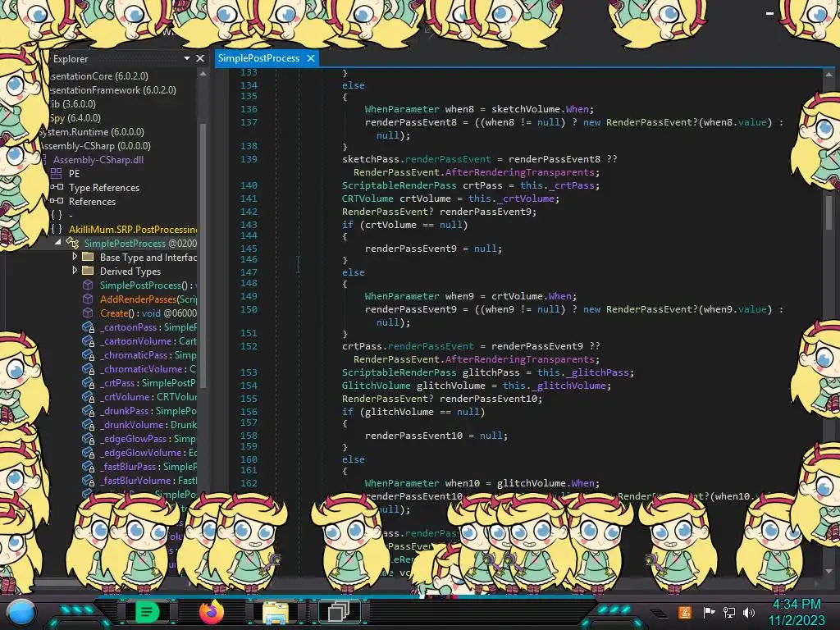Click the _fastBlurVolume private field icon

click(88, 480)
